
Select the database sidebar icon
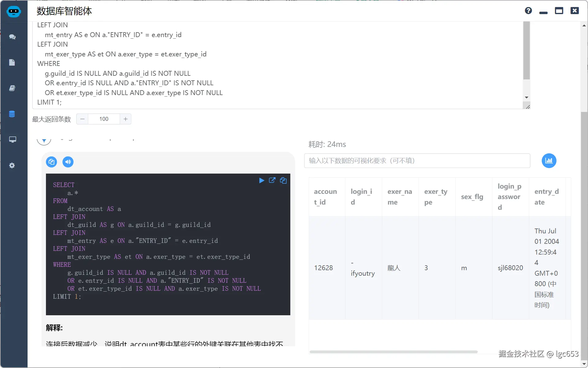pos(12,114)
